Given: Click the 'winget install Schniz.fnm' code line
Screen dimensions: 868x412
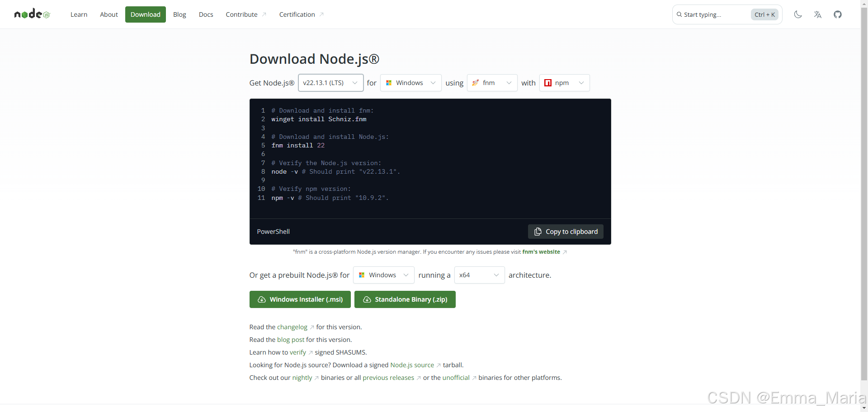Looking at the screenshot, I should coord(319,119).
